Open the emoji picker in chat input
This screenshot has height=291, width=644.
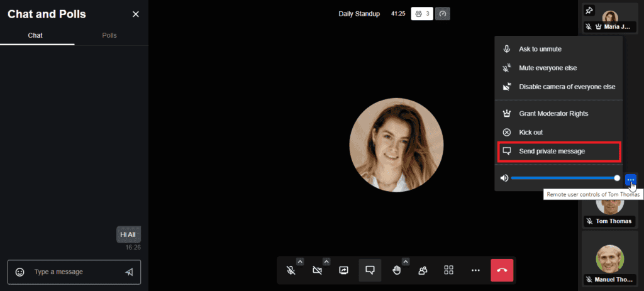[x=19, y=272]
